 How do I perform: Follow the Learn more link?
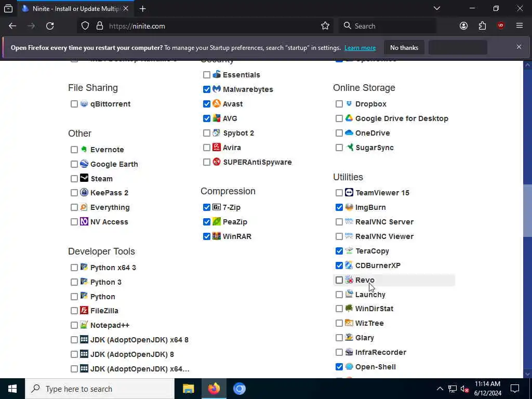tap(360, 48)
